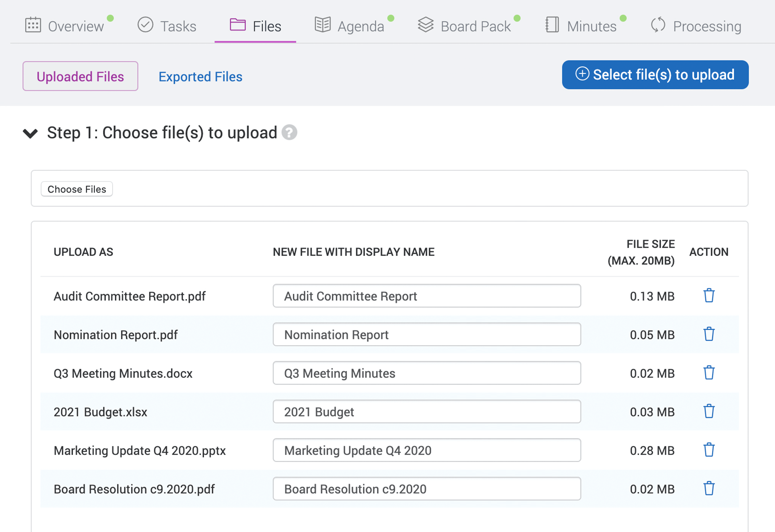
Task: Remove Board Resolution c9.2020.pdf with trash icon
Action: 709,489
